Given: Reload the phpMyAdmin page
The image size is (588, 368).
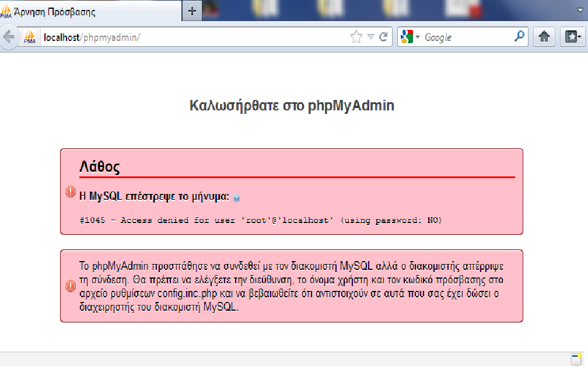Looking at the screenshot, I should tap(383, 37).
